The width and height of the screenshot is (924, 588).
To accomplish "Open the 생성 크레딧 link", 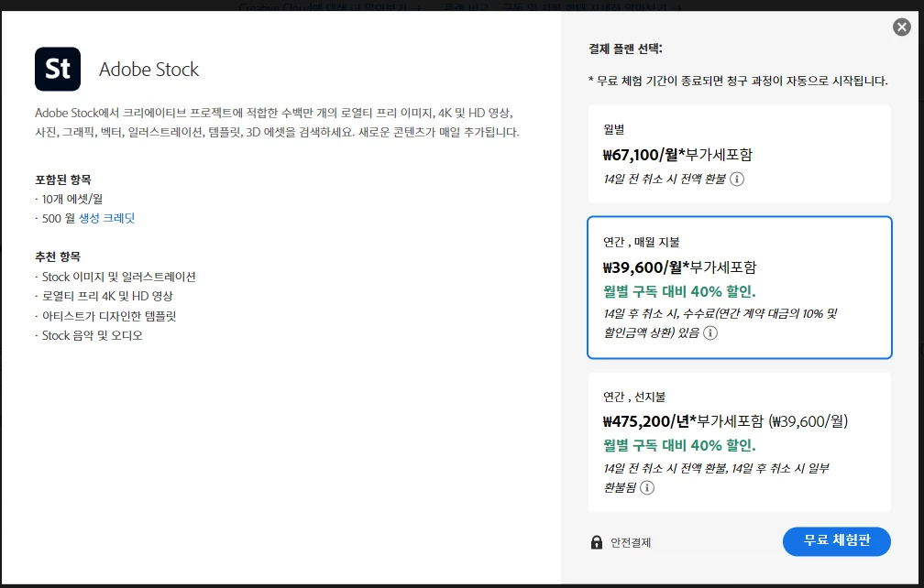I will (x=106, y=218).
